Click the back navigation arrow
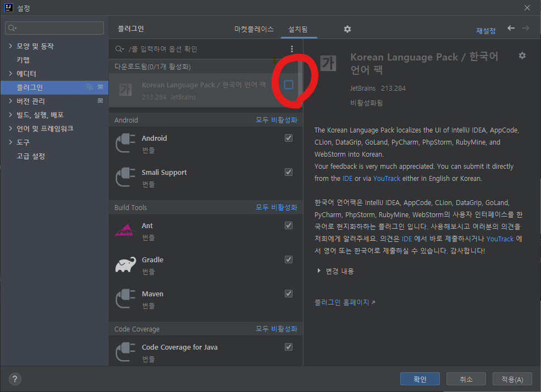541x392 pixels. coord(511,28)
